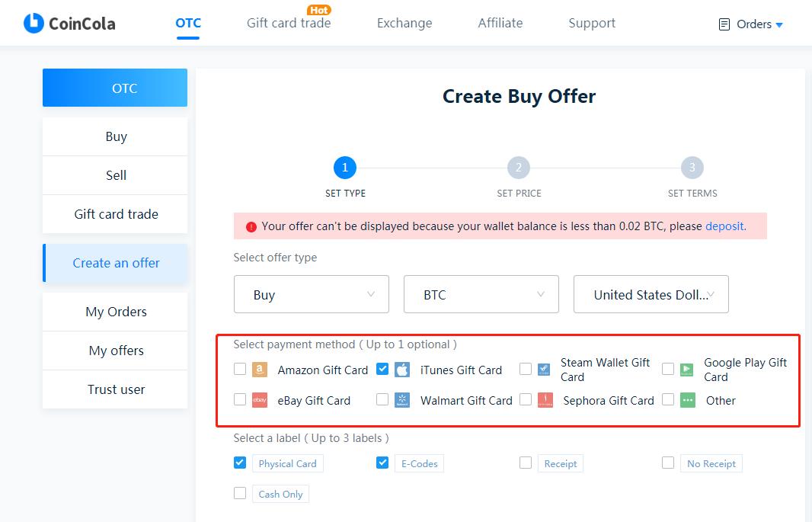The image size is (812, 522).
Task: Click the blue OTC sidebar header button
Action: 115,88
